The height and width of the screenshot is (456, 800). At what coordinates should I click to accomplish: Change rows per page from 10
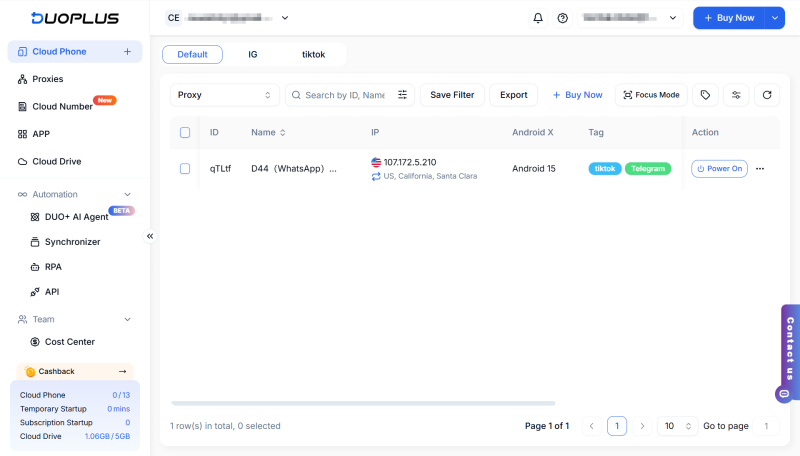[x=677, y=426]
